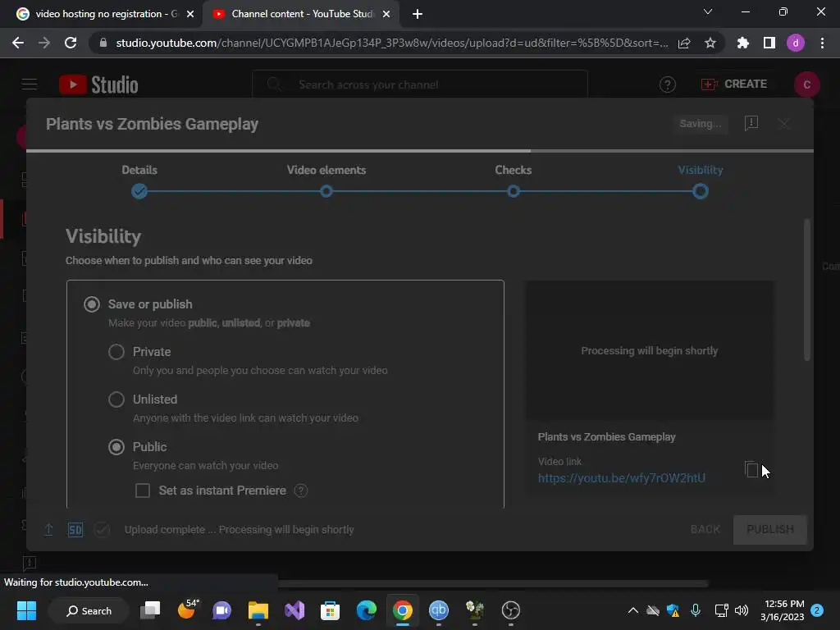Image resolution: width=840 pixels, height=630 pixels.
Task: Open the Windows Start menu
Action: point(26,610)
